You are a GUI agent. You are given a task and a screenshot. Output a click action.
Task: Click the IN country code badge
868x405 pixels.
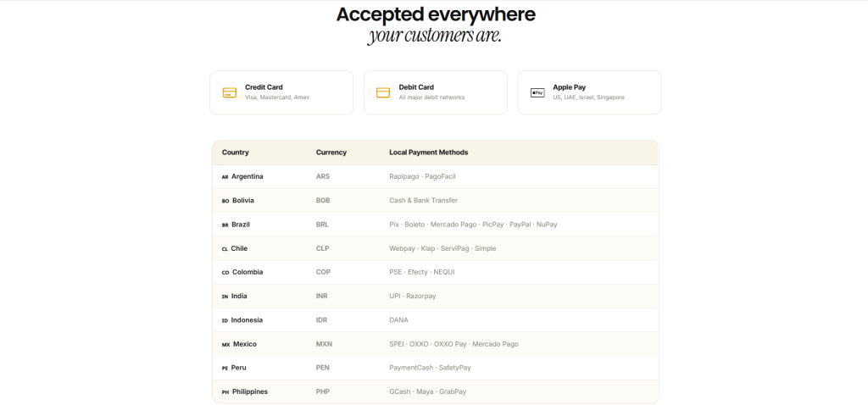click(x=225, y=297)
